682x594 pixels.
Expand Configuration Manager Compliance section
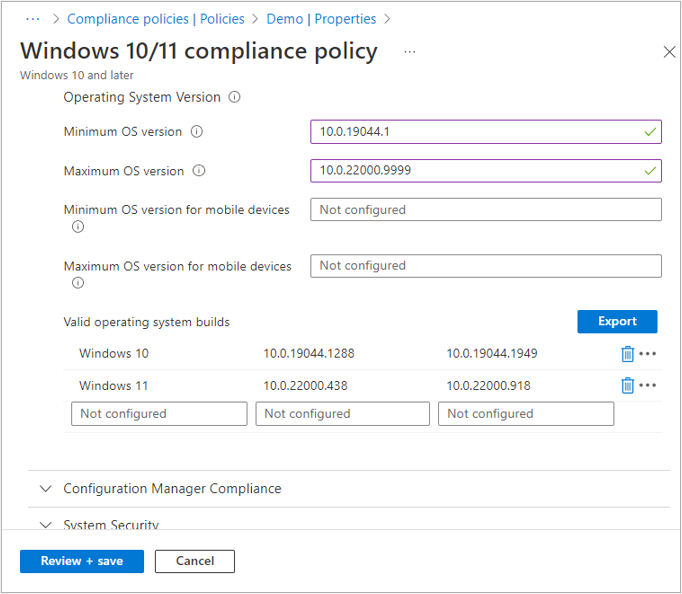(45, 489)
